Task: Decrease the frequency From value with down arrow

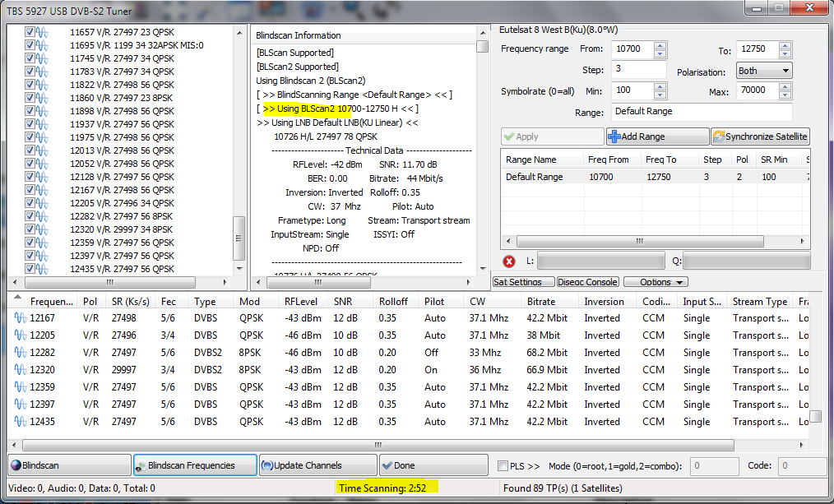Action: pos(660,53)
